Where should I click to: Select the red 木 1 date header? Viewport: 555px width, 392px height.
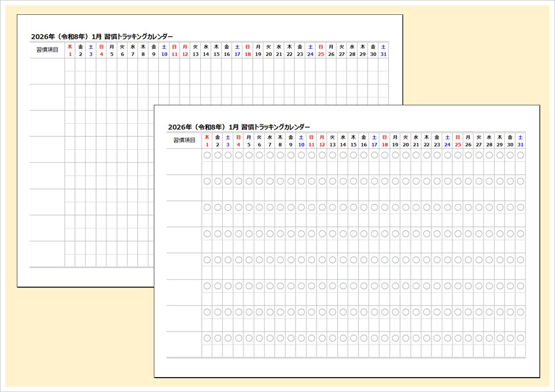[206, 141]
